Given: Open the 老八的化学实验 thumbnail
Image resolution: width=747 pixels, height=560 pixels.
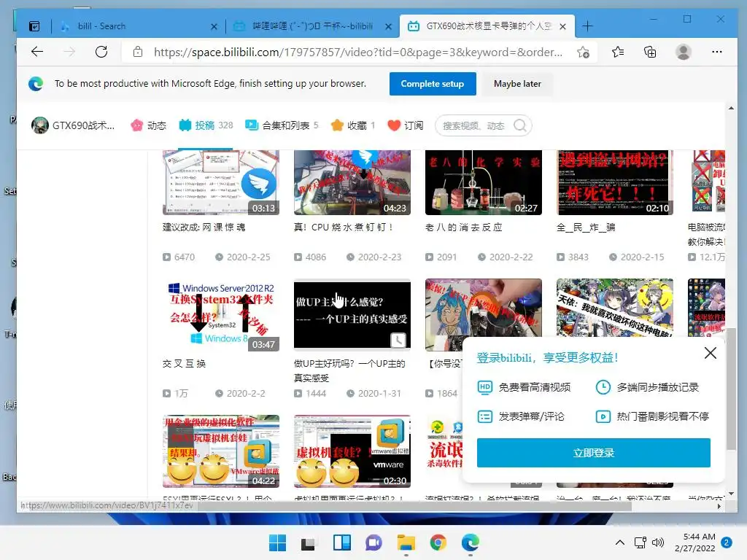Looking at the screenshot, I should [x=484, y=182].
